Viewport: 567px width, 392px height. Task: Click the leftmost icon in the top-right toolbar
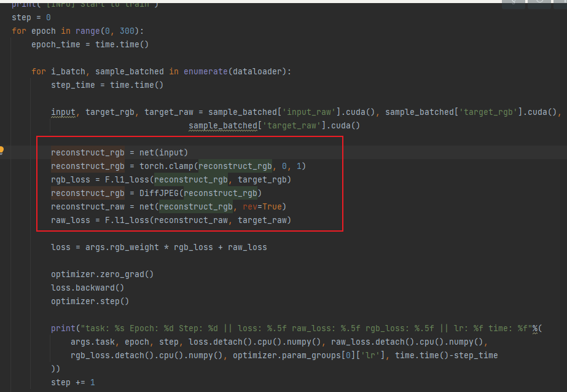pos(514,3)
